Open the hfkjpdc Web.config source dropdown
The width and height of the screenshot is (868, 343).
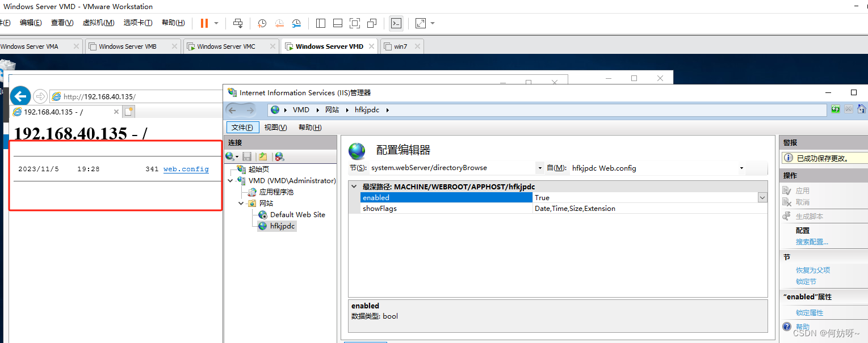(741, 168)
